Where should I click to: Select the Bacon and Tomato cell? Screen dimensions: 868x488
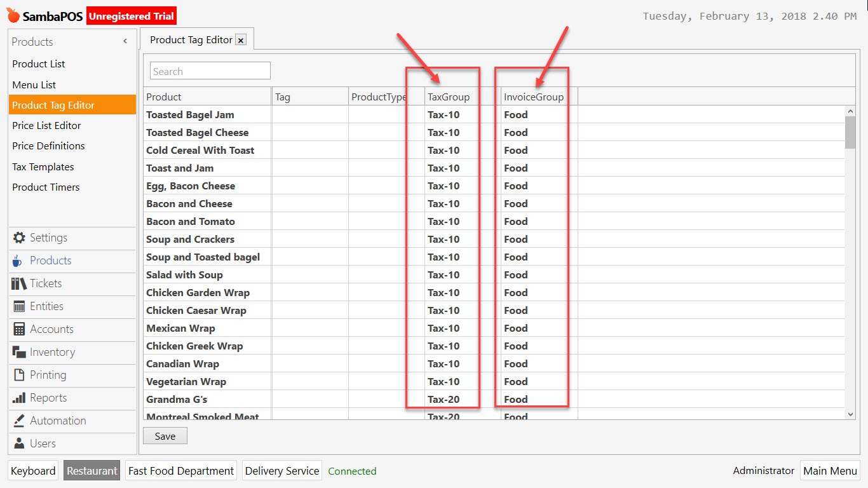tap(207, 221)
